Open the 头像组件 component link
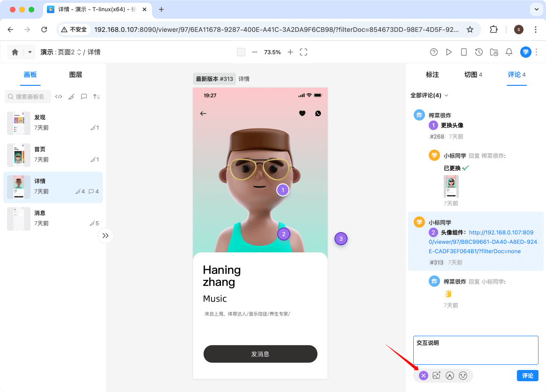Image resolution: width=546 pixels, height=392 pixels. click(x=483, y=242)
